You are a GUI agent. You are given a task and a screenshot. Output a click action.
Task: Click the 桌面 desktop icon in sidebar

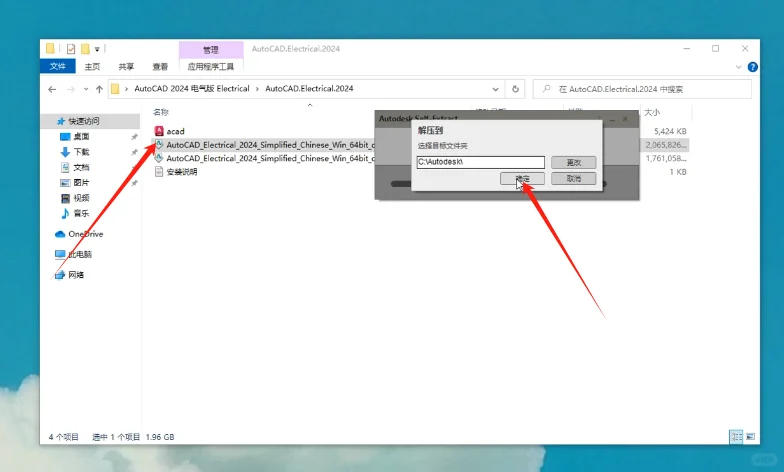pyautogui.click(x=65, y=136)
